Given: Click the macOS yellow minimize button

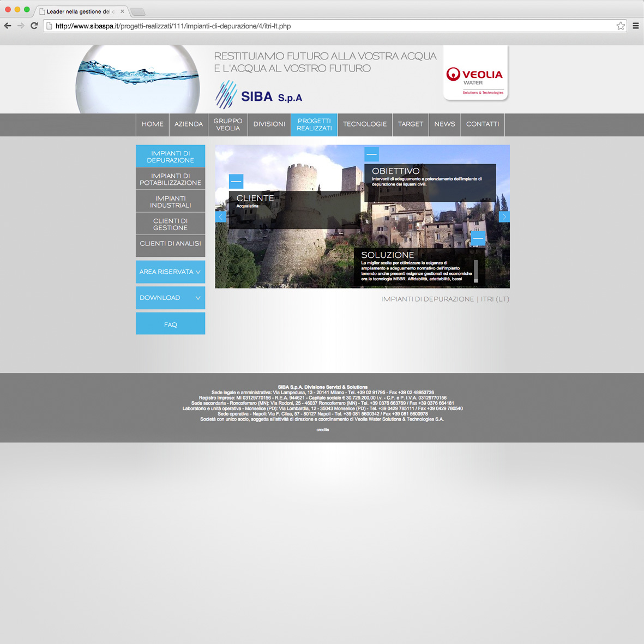Looking at the screenshot, I should click(17, 9).
